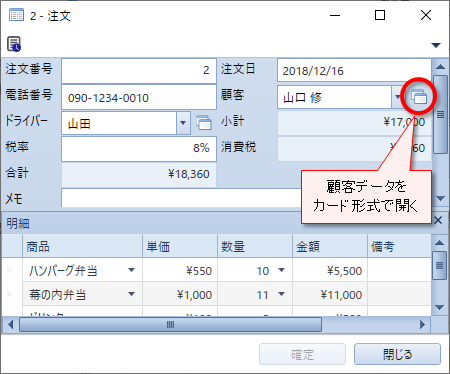Click the ¥1,000 unit price cell
The height and width of the screenshot is (374, 450).
(180, 294)
